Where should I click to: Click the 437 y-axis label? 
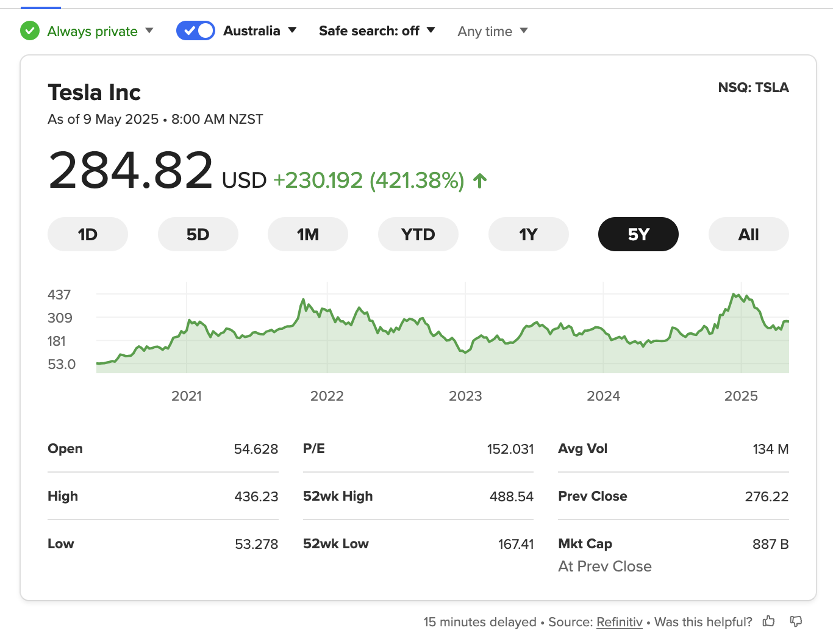pyautogui.click(x=59, y=295)
